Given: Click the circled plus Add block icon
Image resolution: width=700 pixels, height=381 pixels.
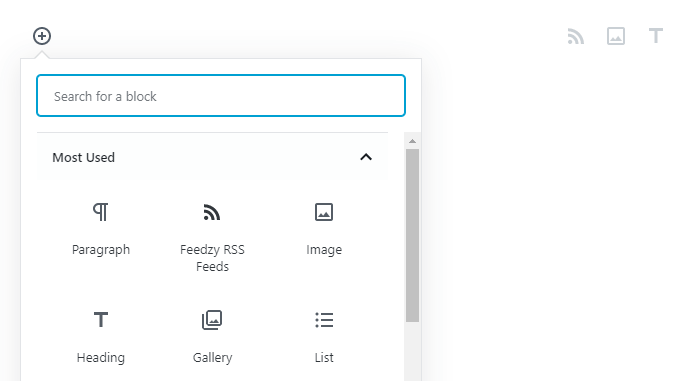Looking at the screenshot, I should click(42, 36).
